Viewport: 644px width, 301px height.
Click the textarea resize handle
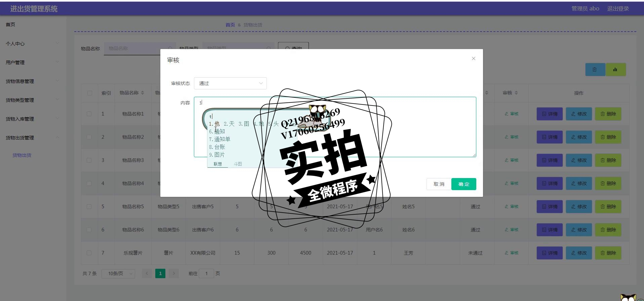pyautogui.click(x=474, y=155)
